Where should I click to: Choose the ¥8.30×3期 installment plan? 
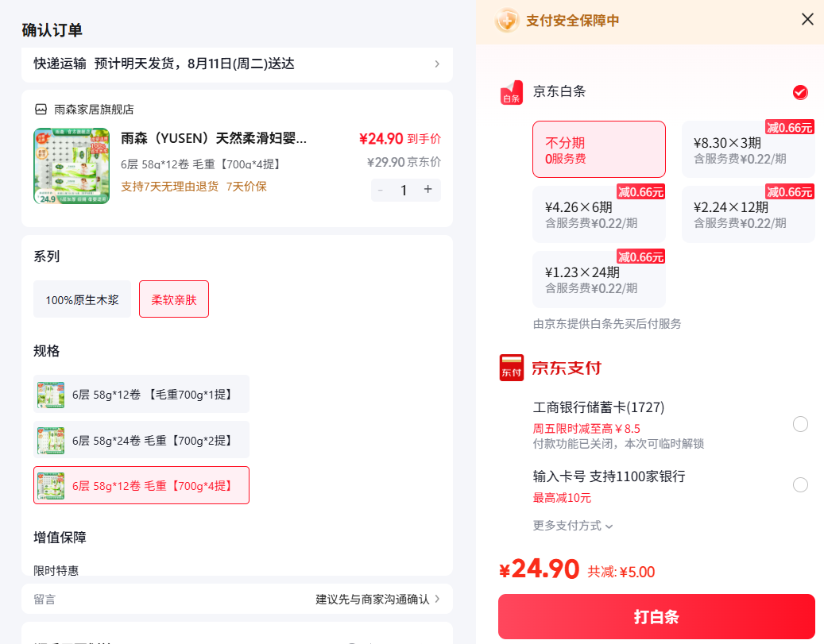[x=748, y=150]
